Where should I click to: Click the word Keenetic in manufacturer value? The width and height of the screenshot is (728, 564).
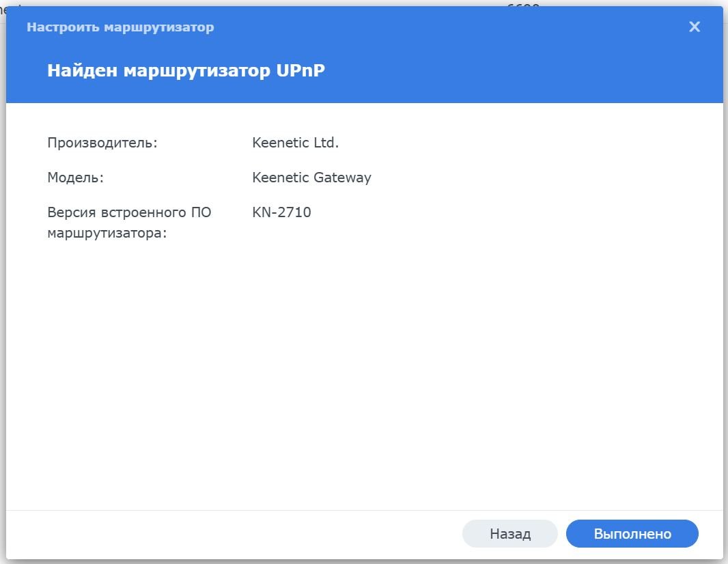(280, 143)
